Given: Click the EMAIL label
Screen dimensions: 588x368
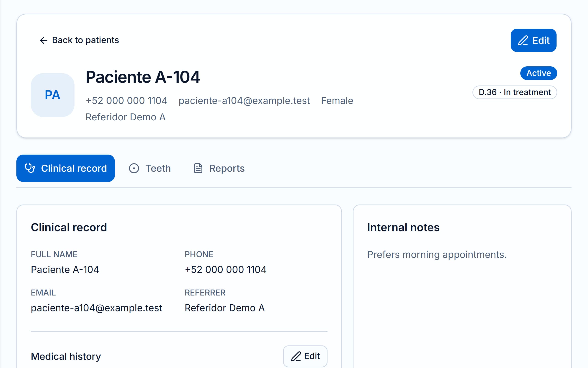Looking at the screenshot, I should (x=43, y=293).
